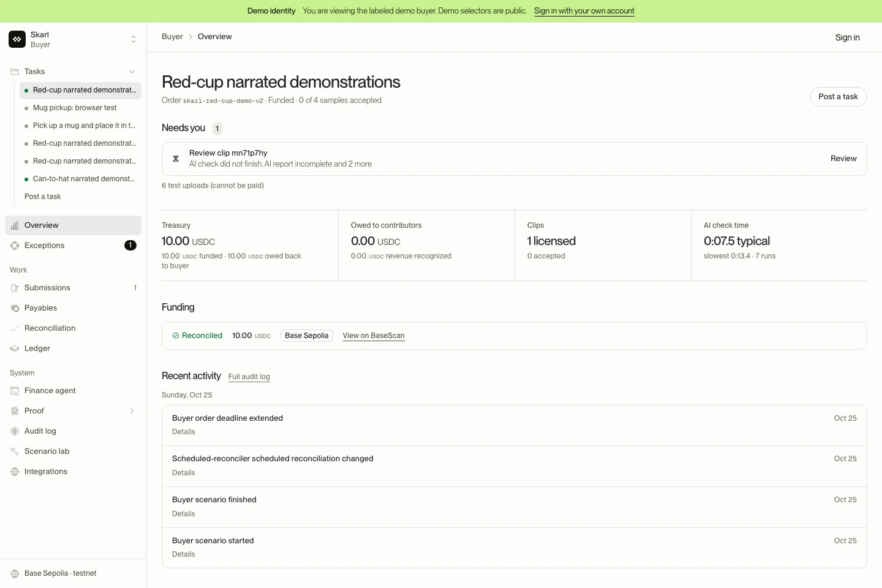Collapse the Tasks section chevron
Image resolution: width=882 pixels, height=588 pixels.
point(132,72)
